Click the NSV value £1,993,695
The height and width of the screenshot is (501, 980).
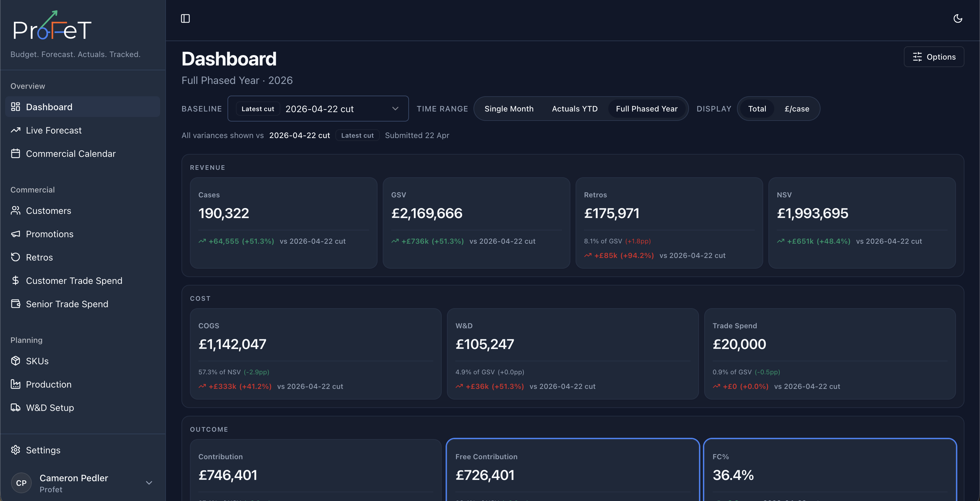812,213
